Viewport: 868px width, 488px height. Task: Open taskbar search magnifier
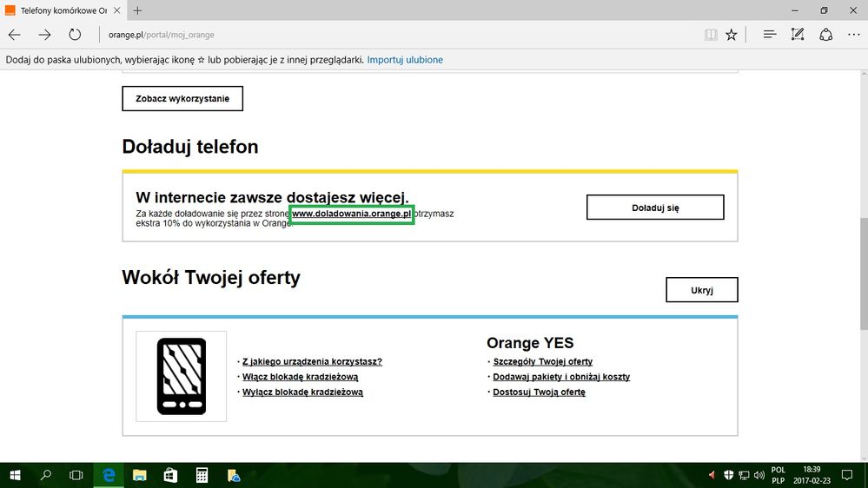click(46, 475)
